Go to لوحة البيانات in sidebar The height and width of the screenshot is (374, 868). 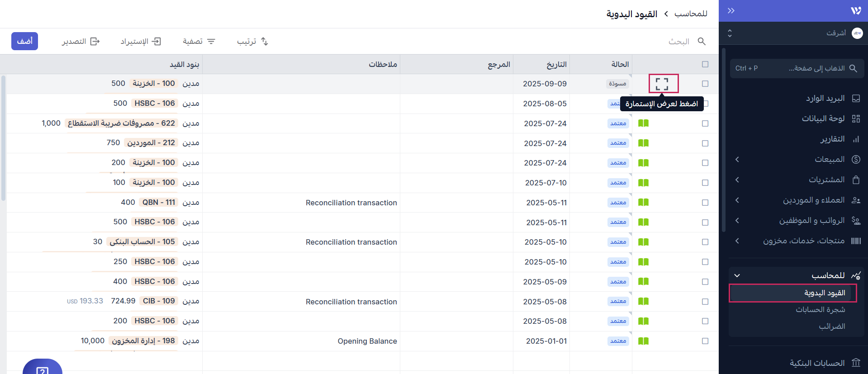[823, 118]
